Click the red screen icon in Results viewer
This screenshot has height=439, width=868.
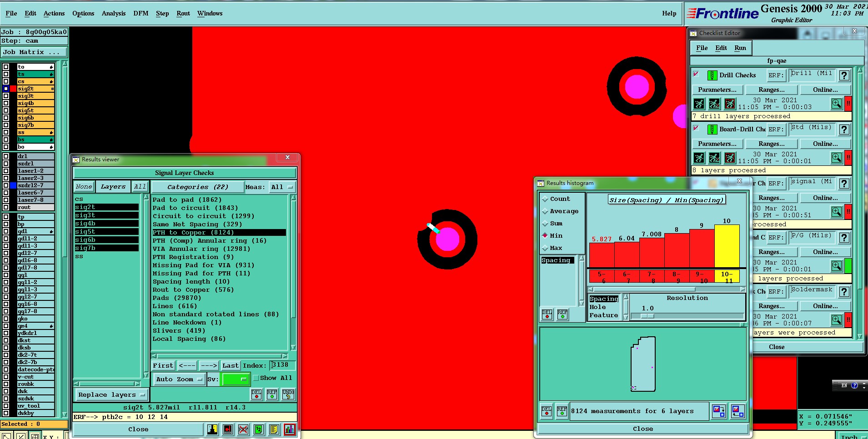[x=228, y=429]
